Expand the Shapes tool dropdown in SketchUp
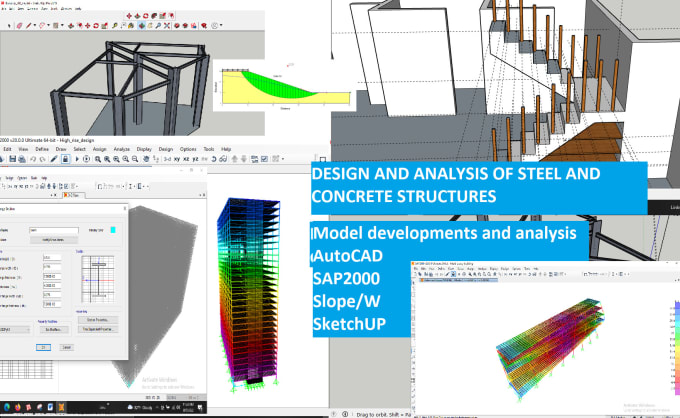680x418 pixels. point(62,26)
